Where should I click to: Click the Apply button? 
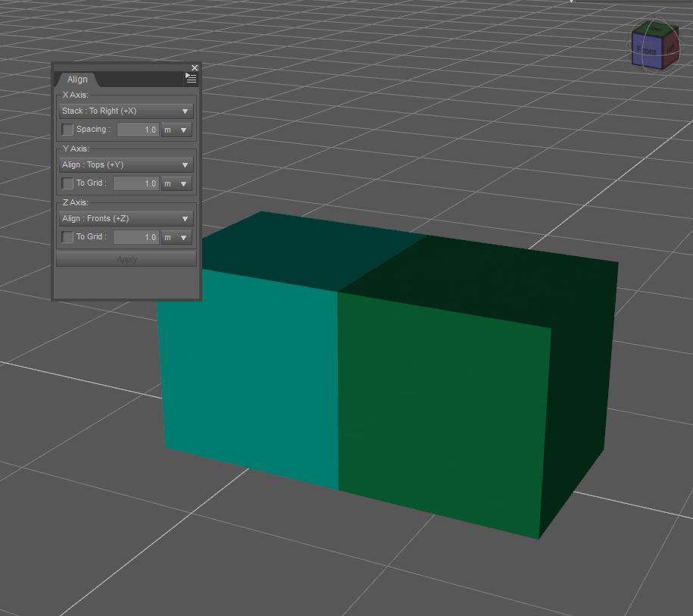(x=126, y=259)
